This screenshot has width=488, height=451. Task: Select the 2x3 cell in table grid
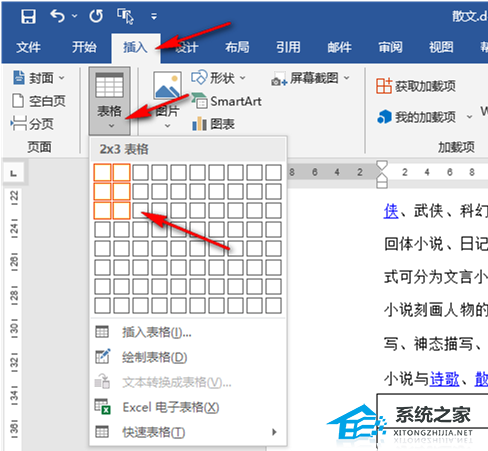tap(121, 211)
